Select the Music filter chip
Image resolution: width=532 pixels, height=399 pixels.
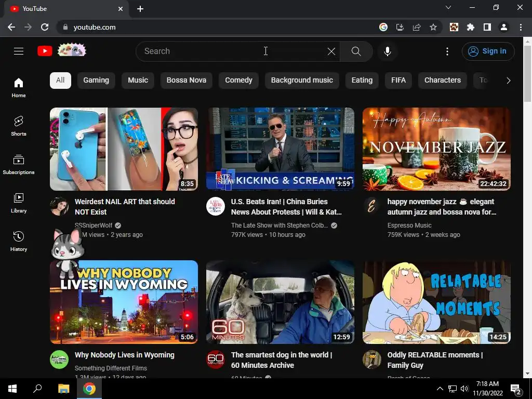(138, 81)
